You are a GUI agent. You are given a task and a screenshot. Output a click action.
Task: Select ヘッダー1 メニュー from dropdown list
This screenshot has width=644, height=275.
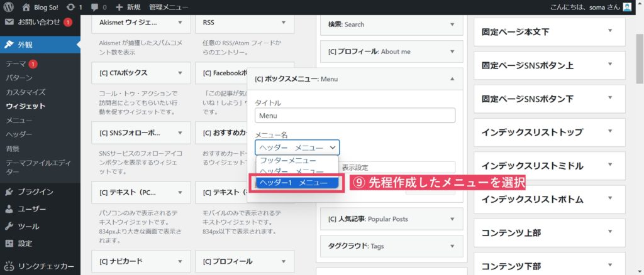297,182
